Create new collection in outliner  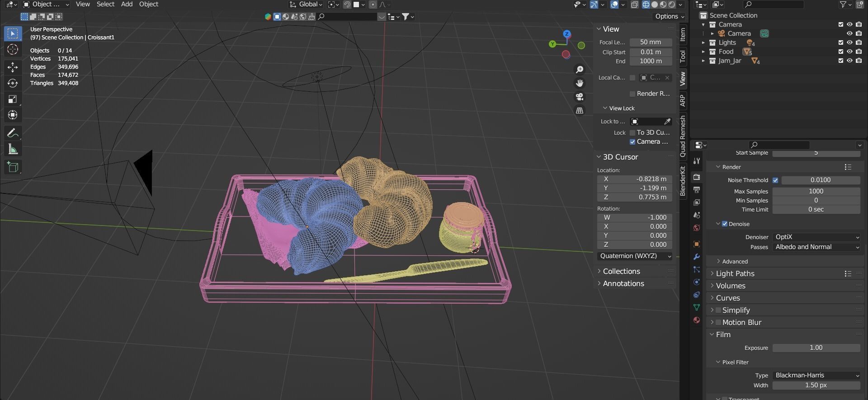[860, 5]
